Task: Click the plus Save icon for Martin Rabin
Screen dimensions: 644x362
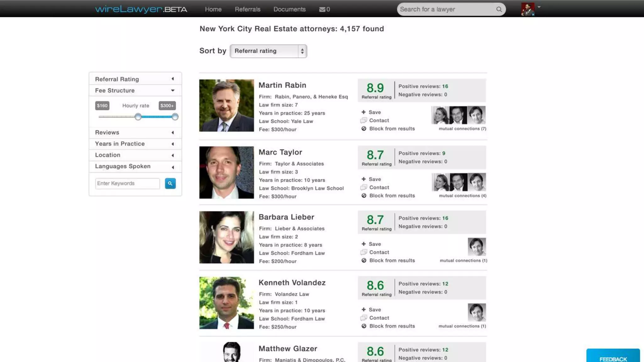Action: pos(364,112)
